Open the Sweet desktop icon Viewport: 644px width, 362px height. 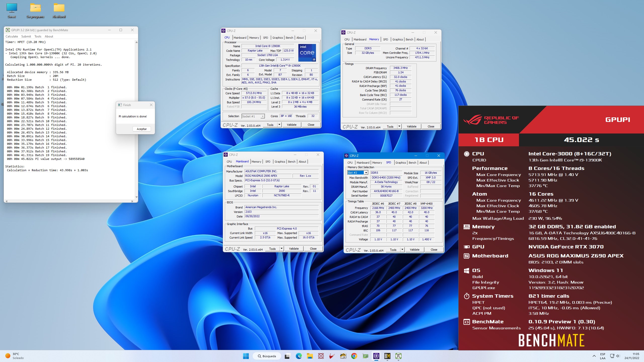pyautogui.click(x=12, y=11)
